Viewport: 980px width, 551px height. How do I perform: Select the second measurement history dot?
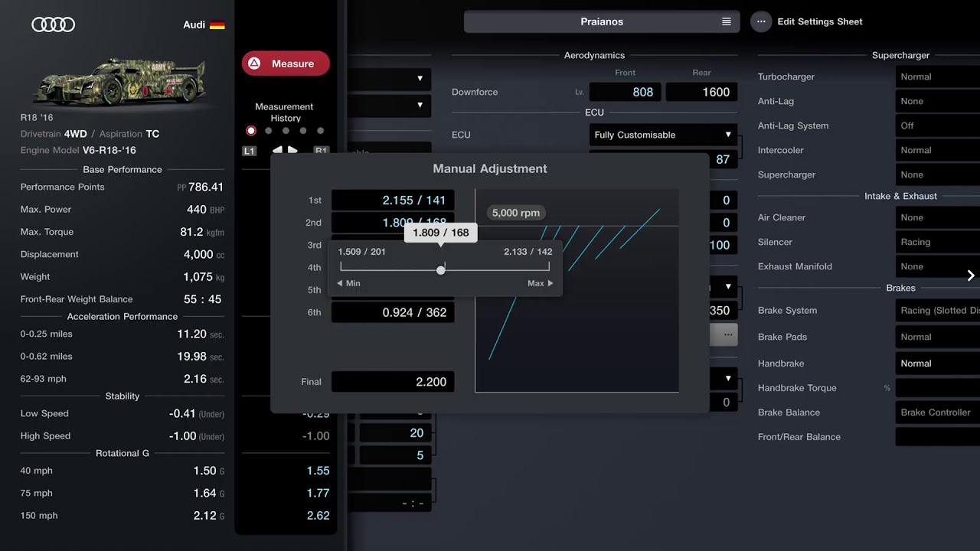pyautogui.click(x=268, y=131)
